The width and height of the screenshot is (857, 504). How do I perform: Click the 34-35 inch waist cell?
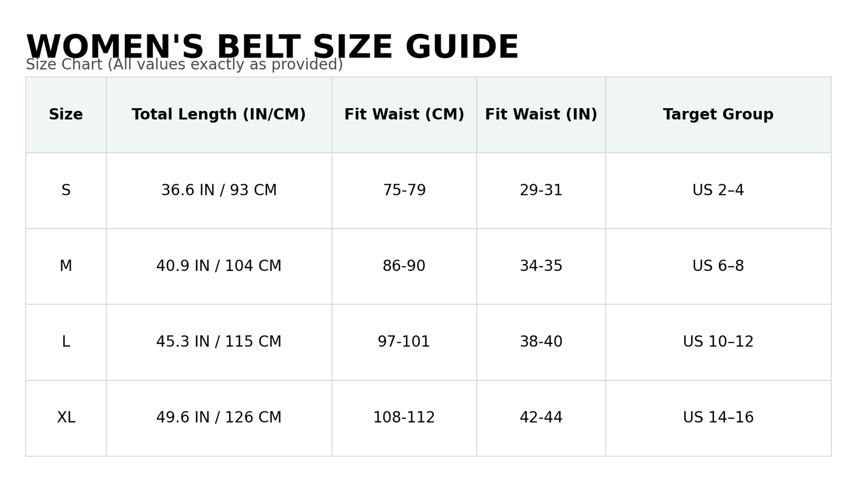click(541, 266)
